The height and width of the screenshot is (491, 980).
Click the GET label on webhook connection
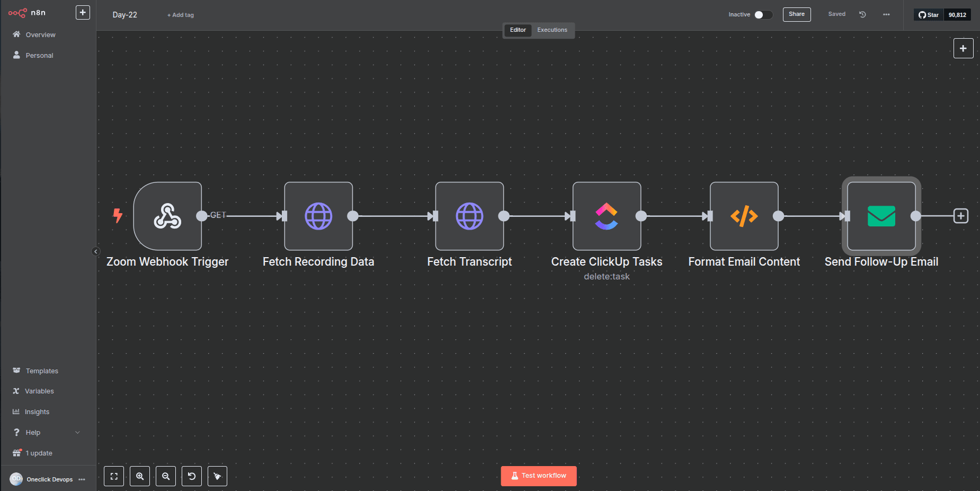tap(218, 215)
